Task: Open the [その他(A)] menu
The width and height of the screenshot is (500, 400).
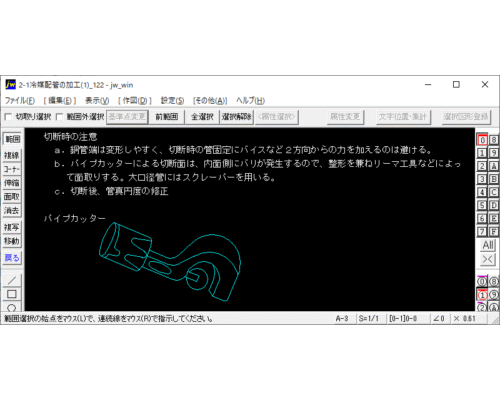Action: [210, 100]
